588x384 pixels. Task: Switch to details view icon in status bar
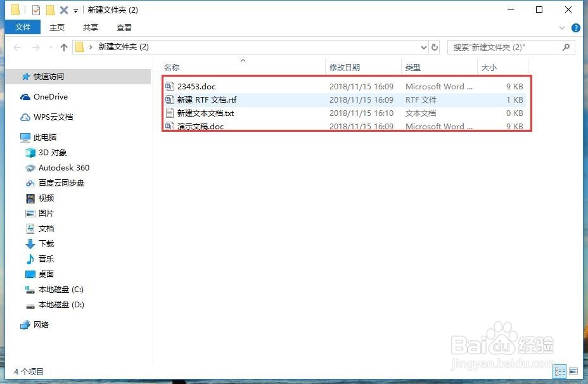tap(560, 371)
